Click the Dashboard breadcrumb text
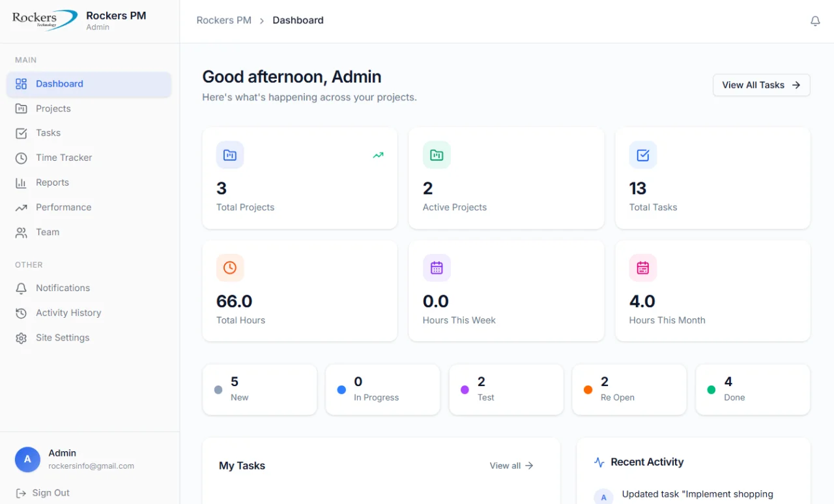 coord(298,20)
